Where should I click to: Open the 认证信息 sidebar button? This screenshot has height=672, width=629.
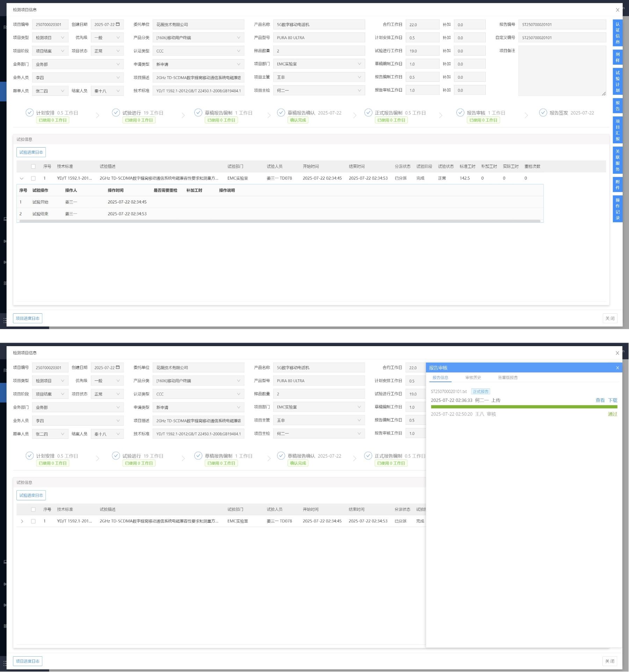point(617,33)
